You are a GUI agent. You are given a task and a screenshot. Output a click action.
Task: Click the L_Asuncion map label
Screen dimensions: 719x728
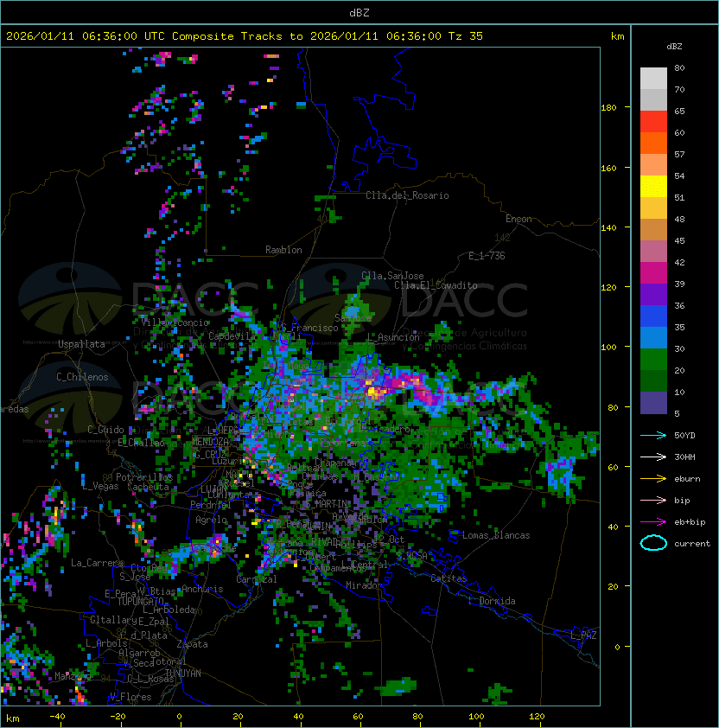point(393,337)
